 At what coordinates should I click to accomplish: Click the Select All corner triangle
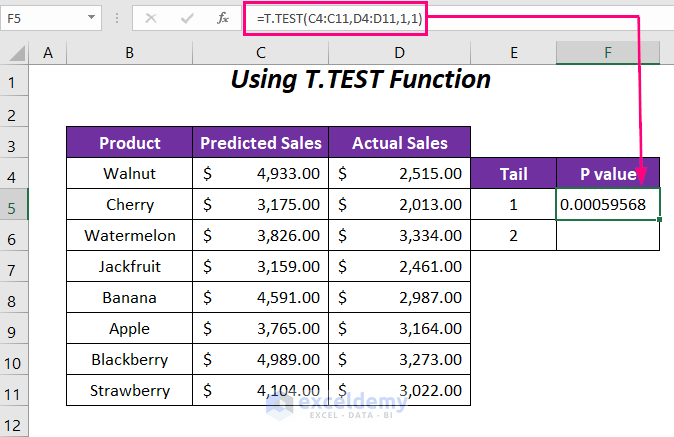tap(15, 53)
